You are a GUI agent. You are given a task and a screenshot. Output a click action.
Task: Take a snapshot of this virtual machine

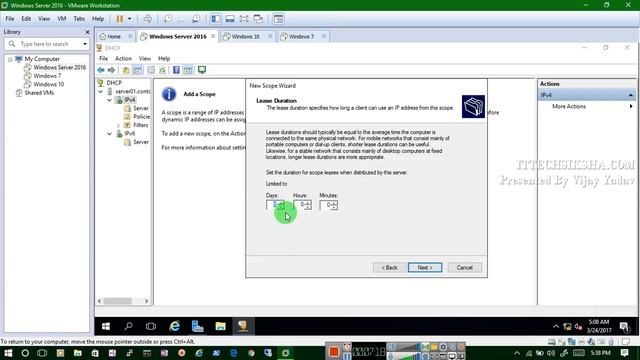click(168, 19)
